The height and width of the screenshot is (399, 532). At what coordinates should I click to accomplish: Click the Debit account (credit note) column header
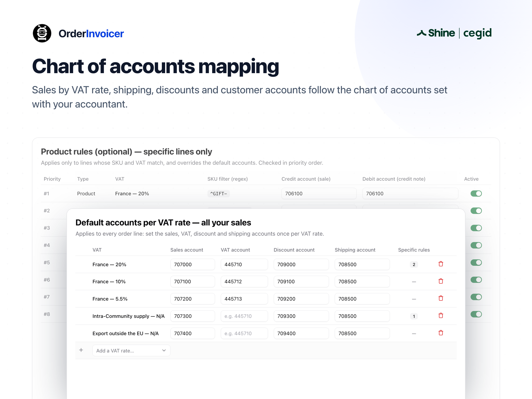(x=394, y=179)
